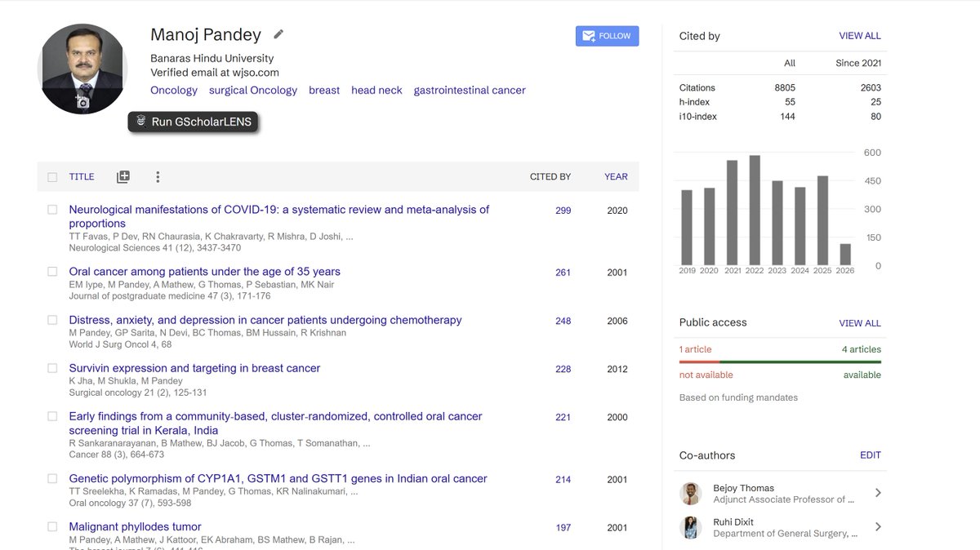980x550 pixels.
Task: Click the Citations metric label
Action: (697, 88)
